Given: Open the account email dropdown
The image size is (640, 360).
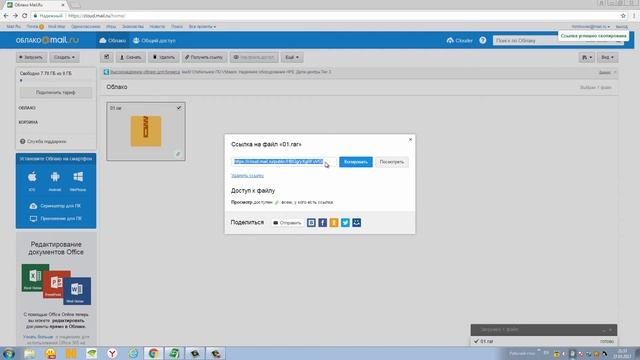Looking at the screenshot, I should pos(590,27).
